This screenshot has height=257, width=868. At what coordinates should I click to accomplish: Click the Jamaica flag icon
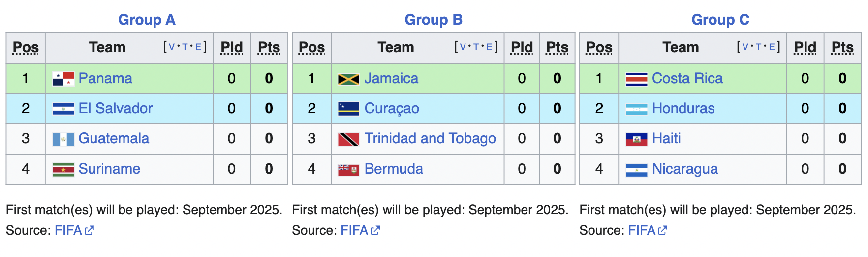click(348, 79)
